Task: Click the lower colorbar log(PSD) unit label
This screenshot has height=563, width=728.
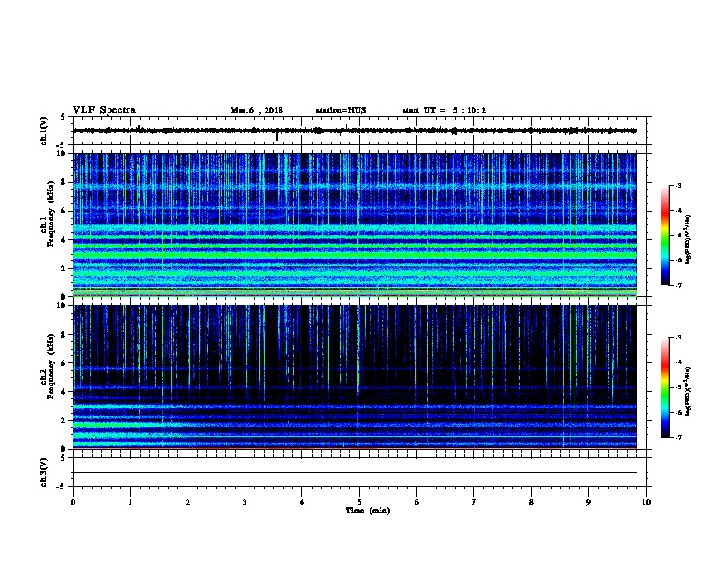Action: (x=688, y=392)
